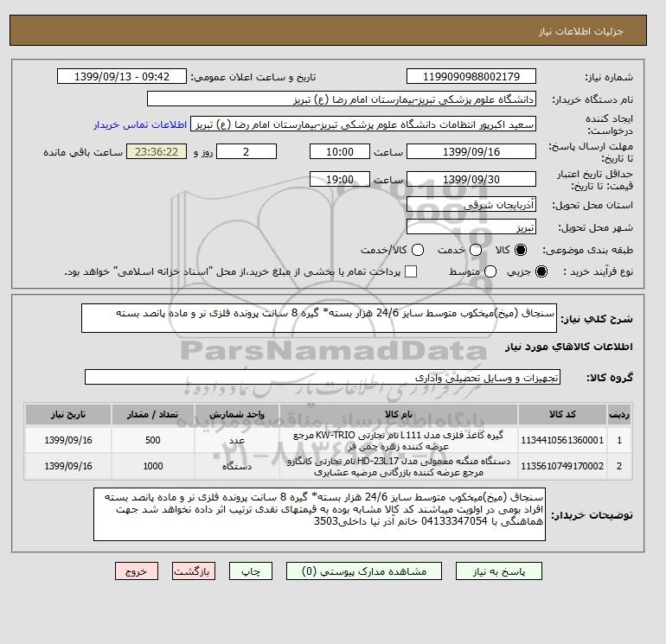Click the چاپ print button

(251, 571)
